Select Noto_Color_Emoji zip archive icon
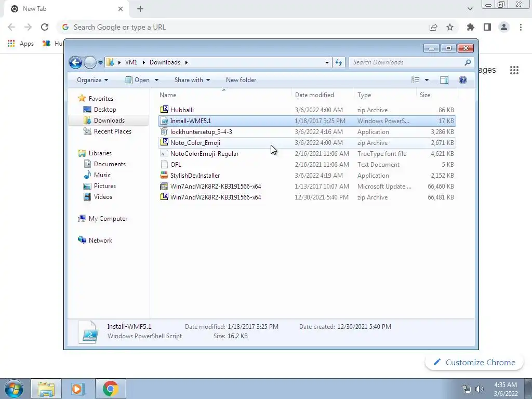This screenshot has width=532, height=399. click(x=164, y=142)
